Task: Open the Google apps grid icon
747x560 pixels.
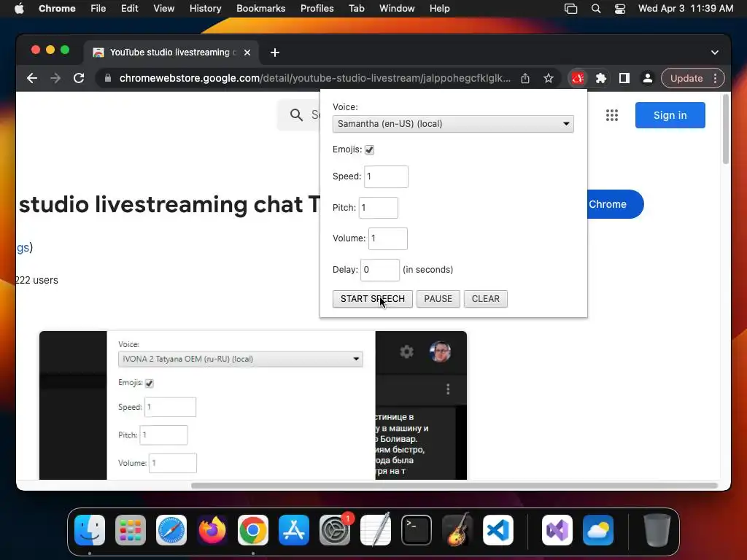Action: (612, 115)
